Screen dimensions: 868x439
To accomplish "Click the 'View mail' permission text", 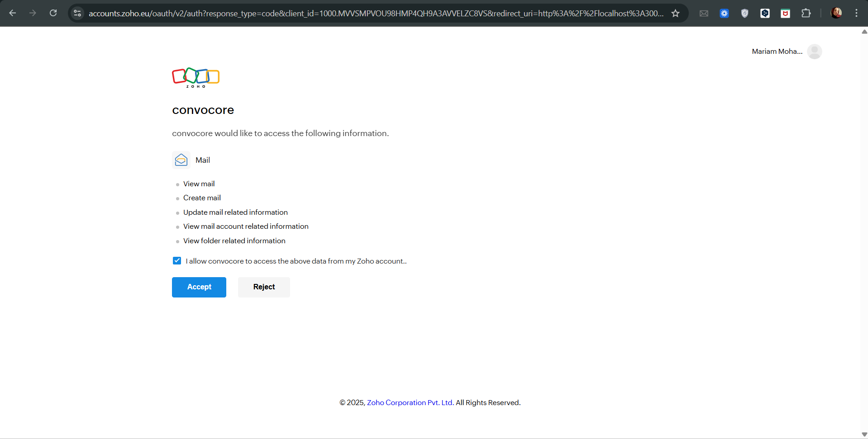I will 199,184.
